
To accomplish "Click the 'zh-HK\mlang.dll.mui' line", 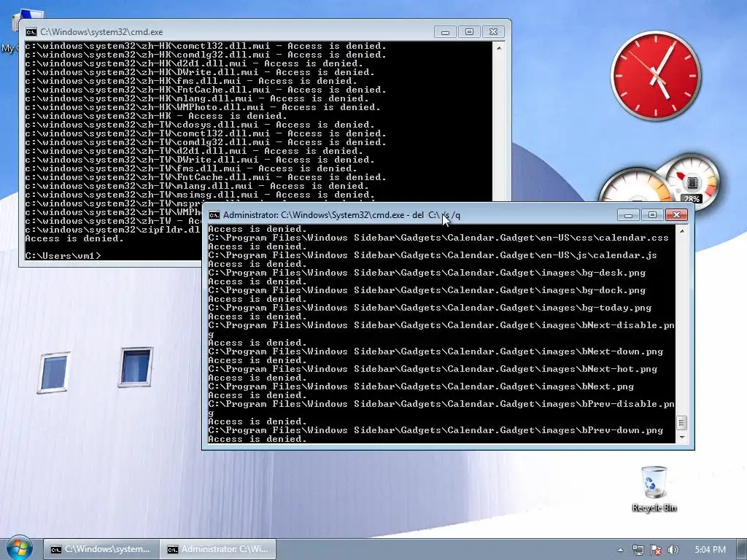I will 197,98.
